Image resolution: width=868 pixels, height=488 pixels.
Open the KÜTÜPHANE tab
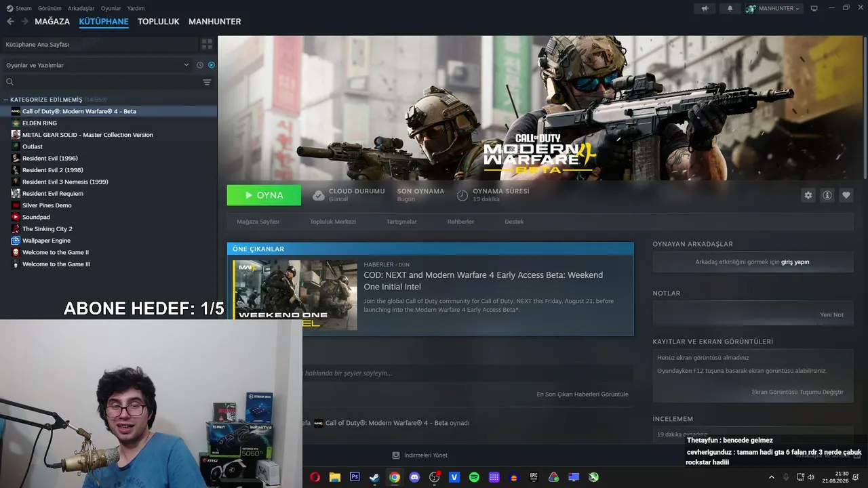(x=104, y=22)
